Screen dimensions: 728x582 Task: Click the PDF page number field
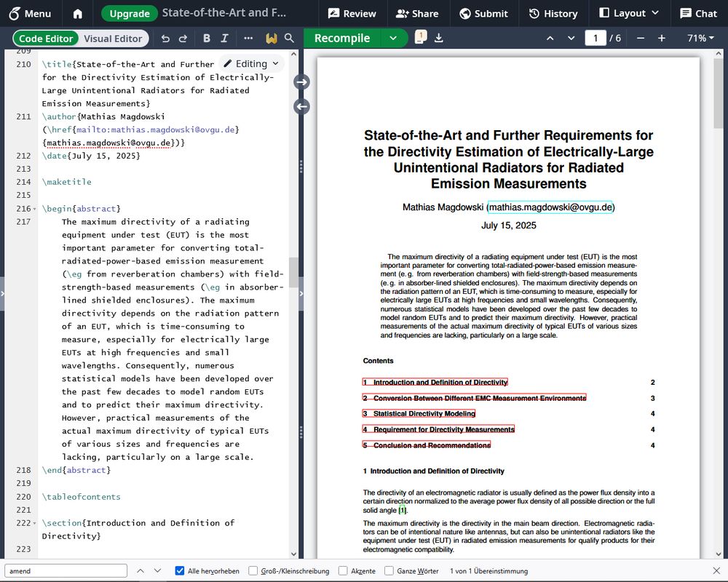(x=596, y=38)
